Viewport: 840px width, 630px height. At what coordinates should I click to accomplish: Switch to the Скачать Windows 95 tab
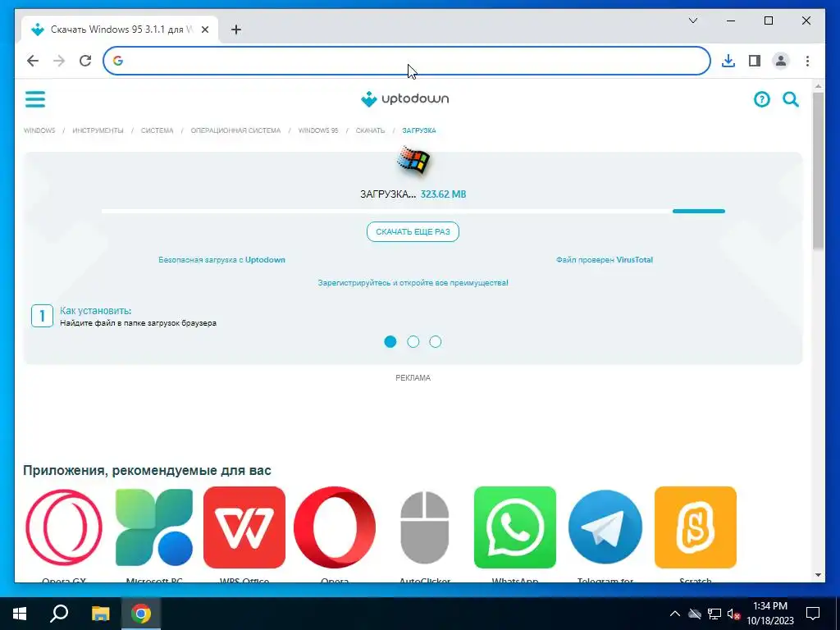120,30
